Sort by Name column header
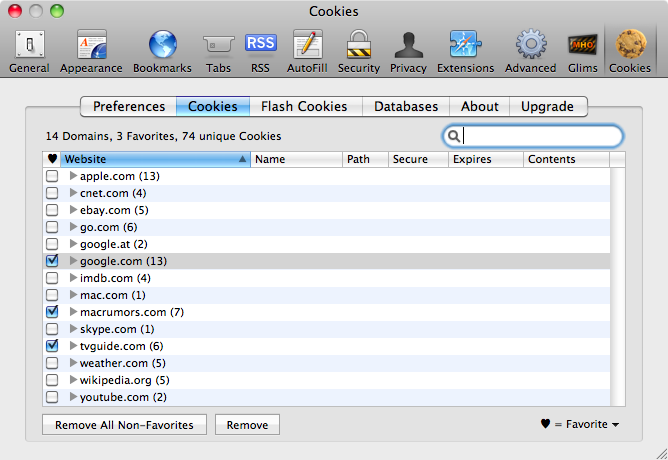The height and width of the screenshot is (460, 668). pyautogui.click(x=297, y=159)
